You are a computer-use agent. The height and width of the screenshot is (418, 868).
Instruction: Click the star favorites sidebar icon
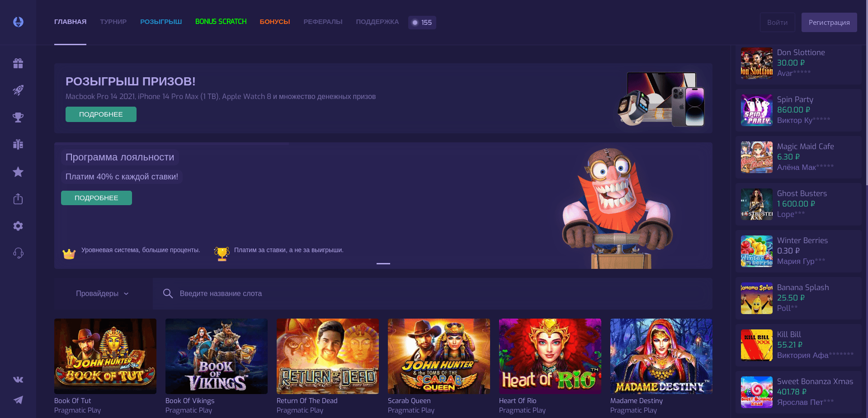coord(18,172)
